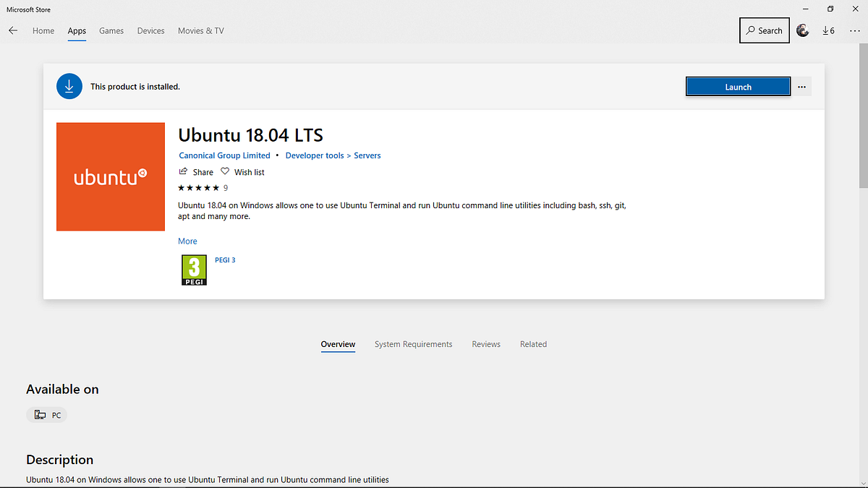Open the Canonical Group Limited publisher page
Image resolution: width=868 pixels, height=488 pixels.
point(224,155)
